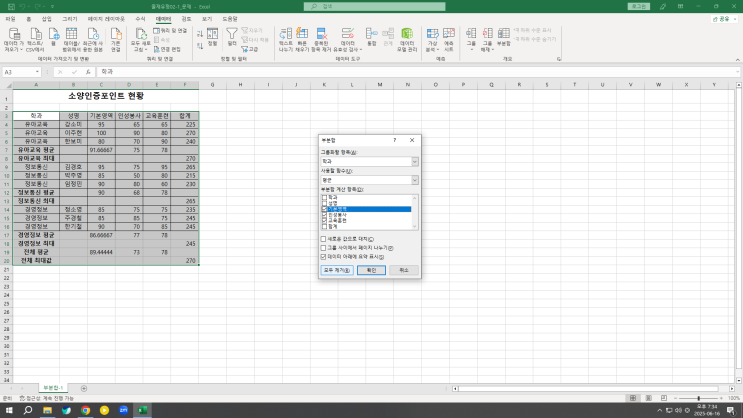Open the Edit Links (연결 편집) command
Image resolution: width=743 pixels, height=418 pixels.
pos(167,49)
